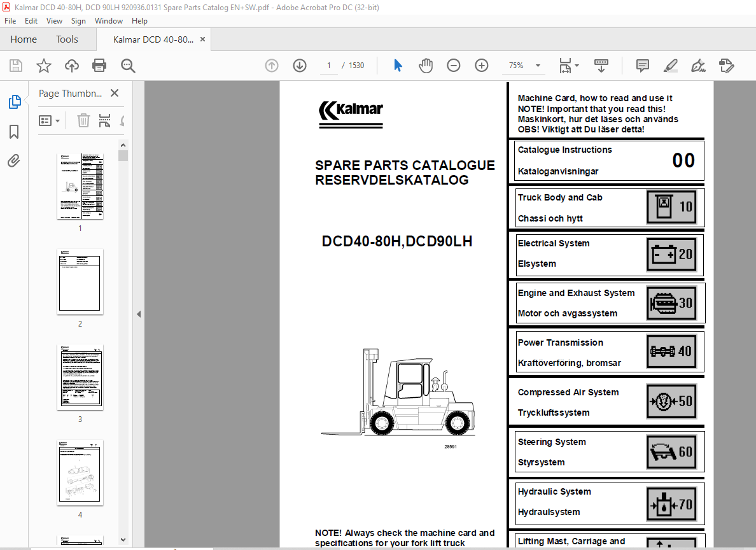Click the Save file icon
Viewport: 756px width, 550px height.
pos(16,66)
